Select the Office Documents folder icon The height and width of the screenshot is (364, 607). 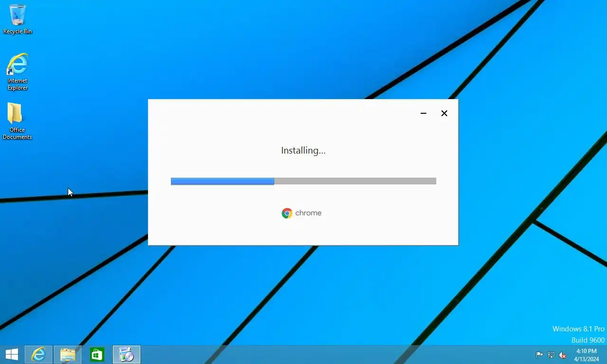click(x=17, y=121)
